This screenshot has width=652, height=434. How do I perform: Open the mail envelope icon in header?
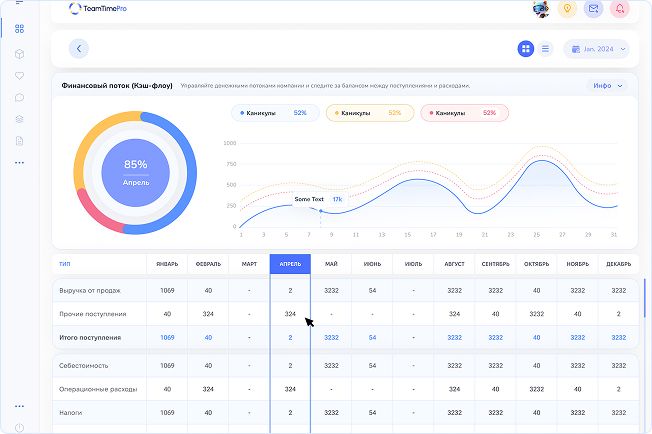(594, 9)
